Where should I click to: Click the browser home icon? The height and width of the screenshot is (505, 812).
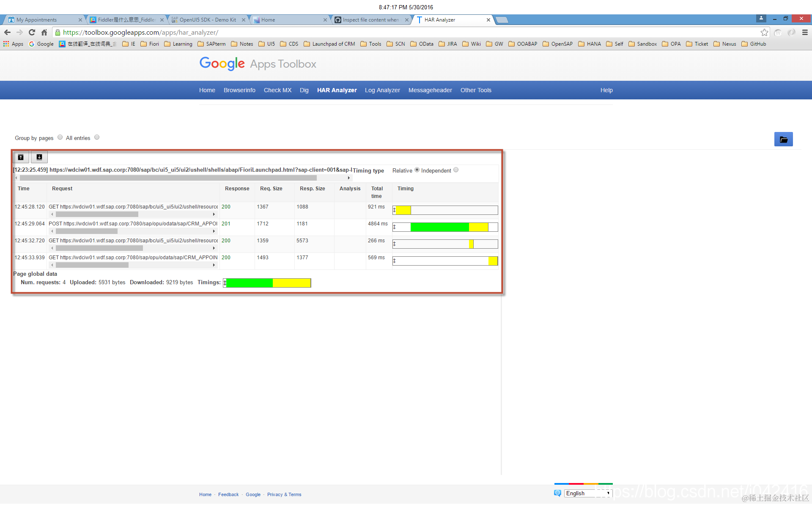pos(44,33)
